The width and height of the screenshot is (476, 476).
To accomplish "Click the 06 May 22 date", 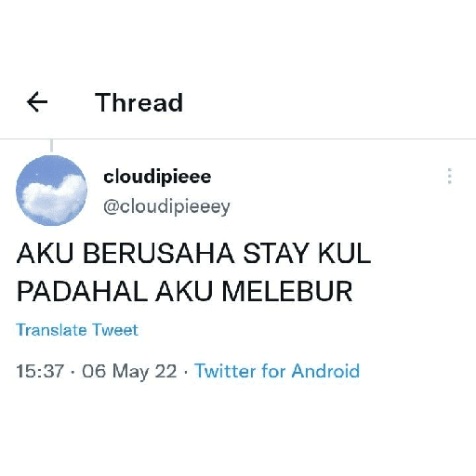I will (x=129, y=371).
